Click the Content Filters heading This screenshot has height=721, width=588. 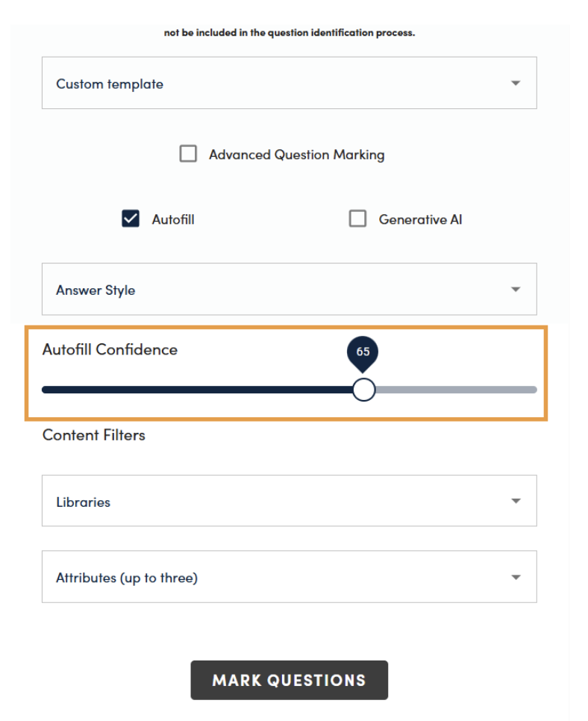coord(94,435)
